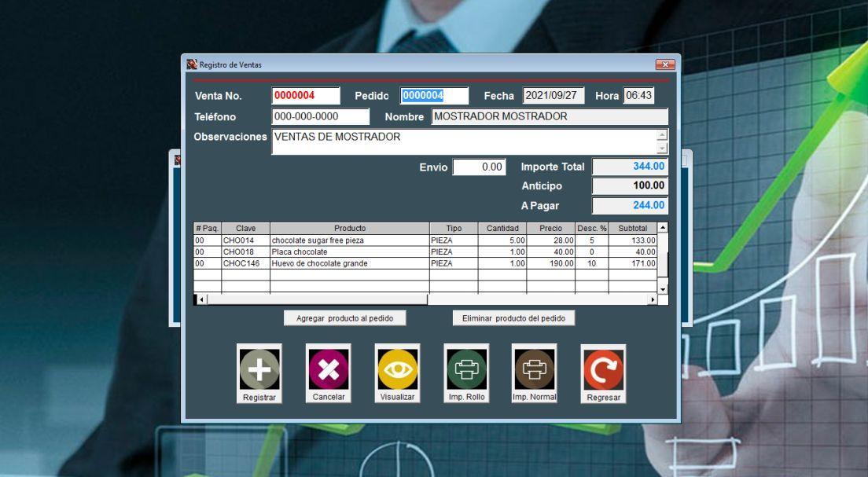Click the Subtotal column header
Image resolution: width=868 pixels, height=477 pixels.
tap(633, 228)
